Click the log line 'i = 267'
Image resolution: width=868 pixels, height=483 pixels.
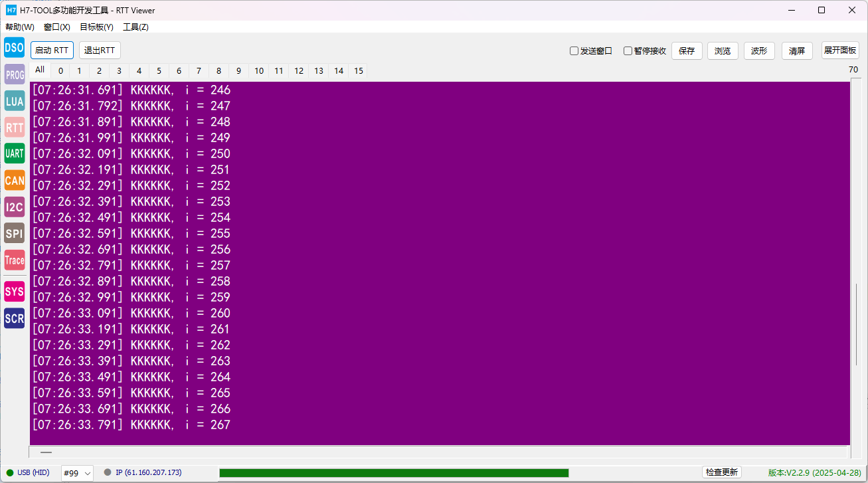[x=131, y=425]
